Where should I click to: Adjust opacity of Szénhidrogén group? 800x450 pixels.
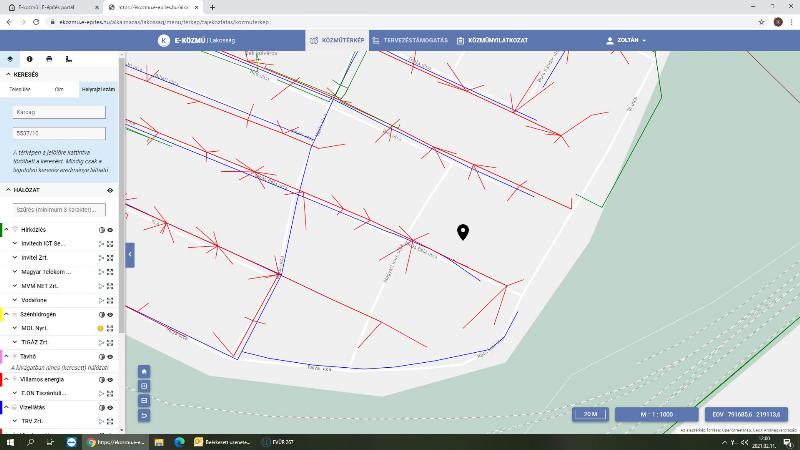click(x=102, y=315)
